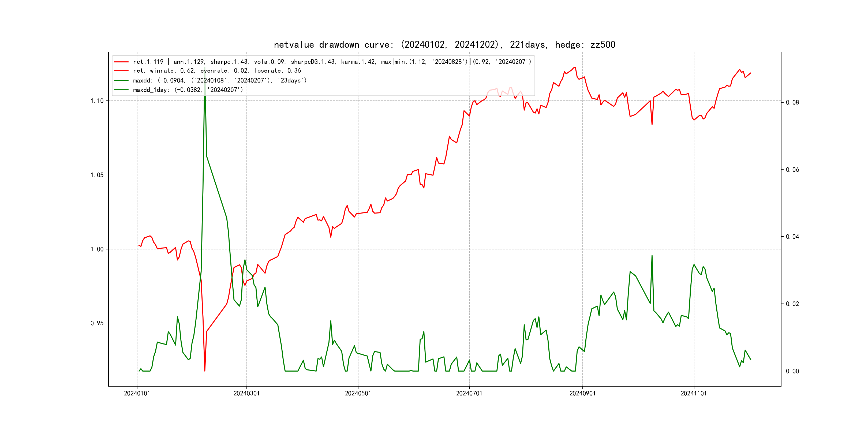Select the winrate evenrate loserate legend text
This screenshot has height=434, width=868.
pyautogui.click(x=217, y=71)
